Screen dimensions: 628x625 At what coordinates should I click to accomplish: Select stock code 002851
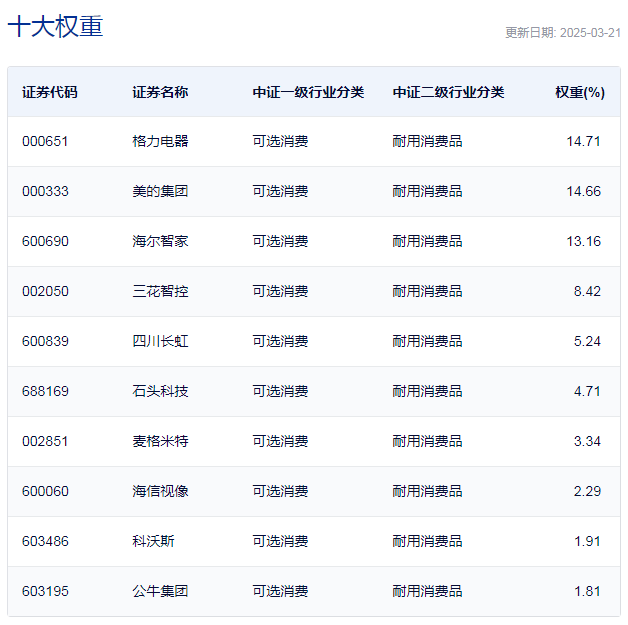point(45,441)
